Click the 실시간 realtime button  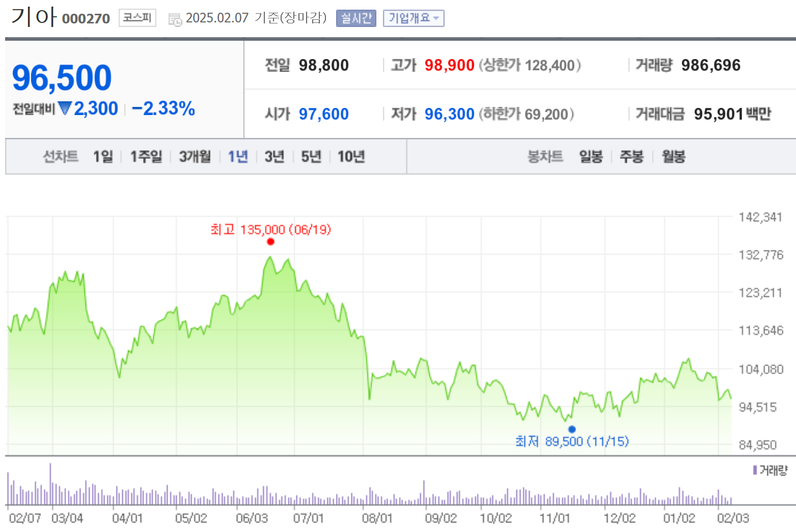[x=356, y=18]
